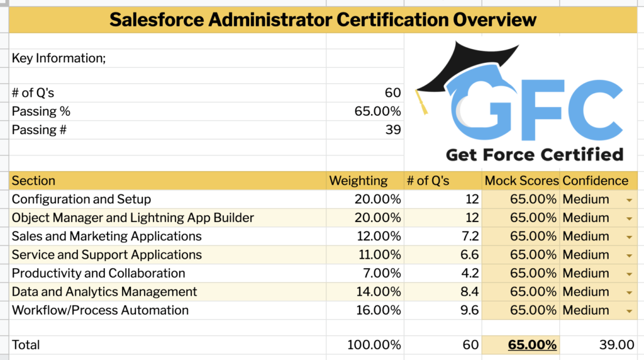Open Confidence dropdown for Data and Analytics Management
The width and height of the screenshot is (644, 360).
click(x=629, y=293)
